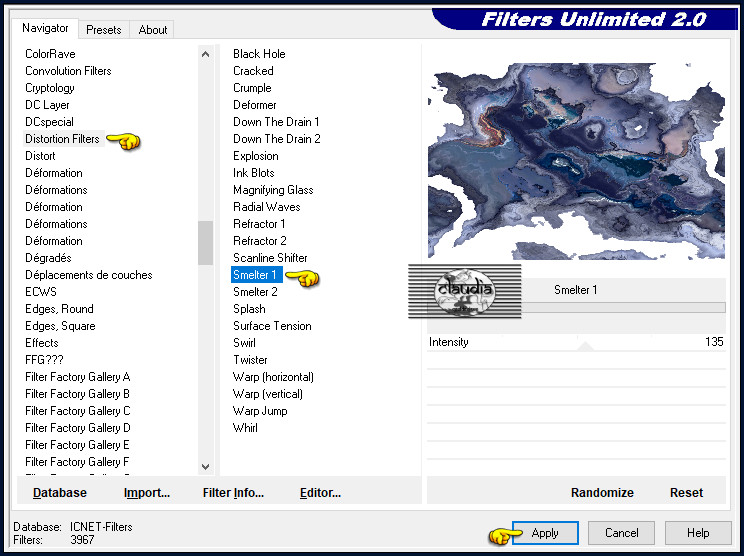Pick the Refractor 2 filter
Screen dimensions: 744x556
(260, 241)
